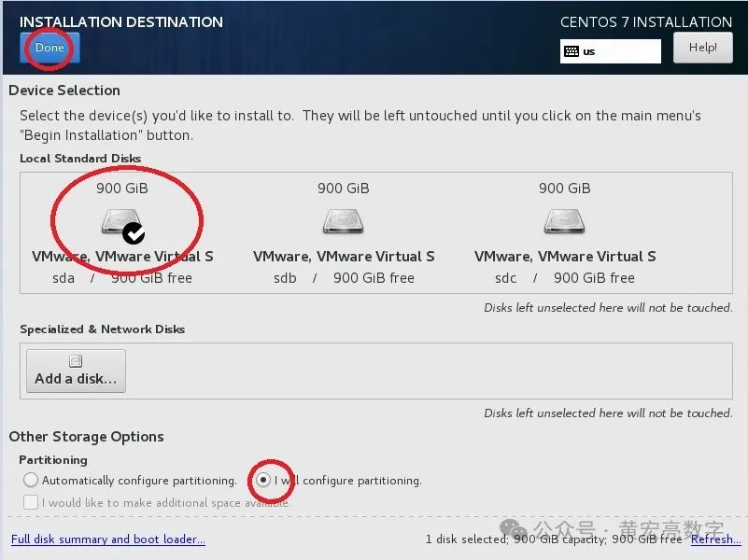Screen dimensions: 748x560
Task: Click the keyboard icon beside us
Action: point(571,51)
